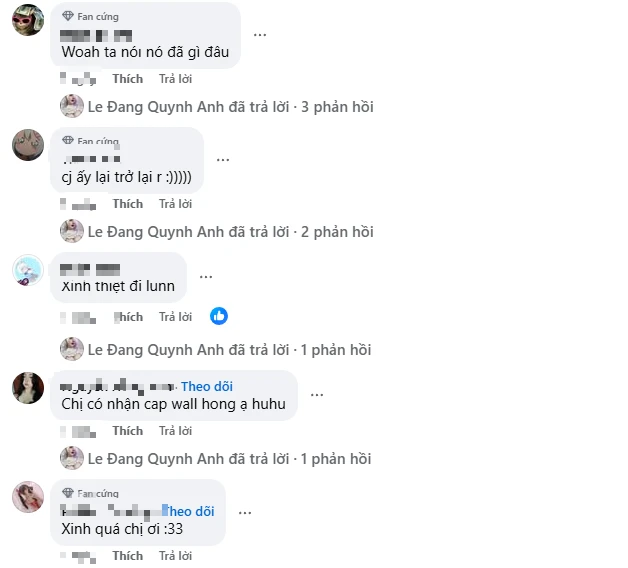Image resolution: width=628 pixels, height=568 pixels.
Task: Click Trả lời under "Xinh thiệt đi lunn" comment
Action: point(175,317)
